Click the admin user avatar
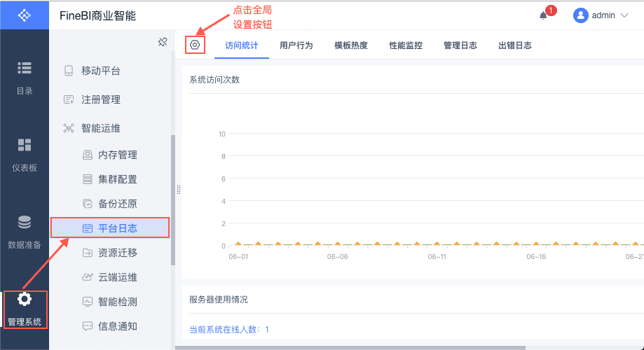This screenshot has width=644, height=350. pos(580,15)
